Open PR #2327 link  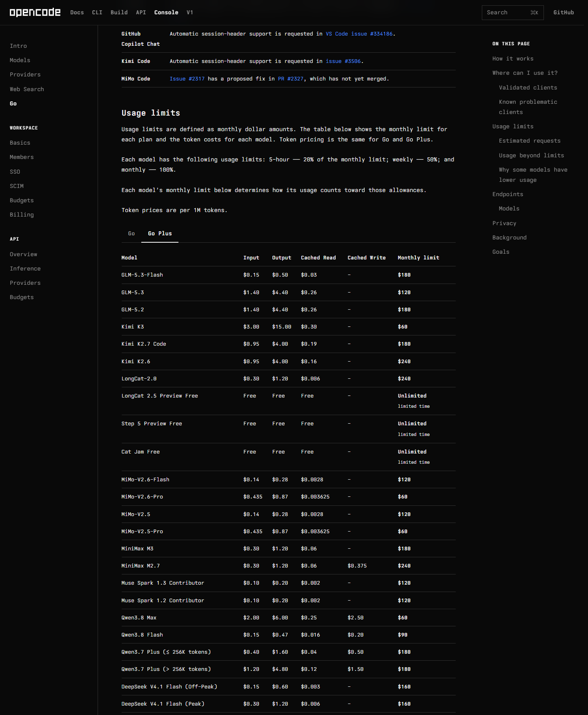tap(291, 79)
